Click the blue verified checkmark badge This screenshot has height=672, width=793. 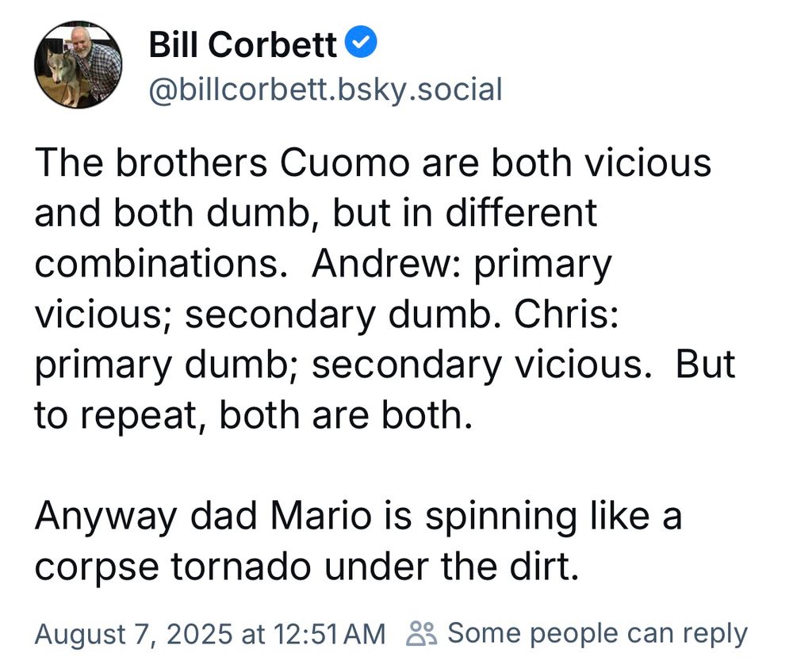coord(362,44)
